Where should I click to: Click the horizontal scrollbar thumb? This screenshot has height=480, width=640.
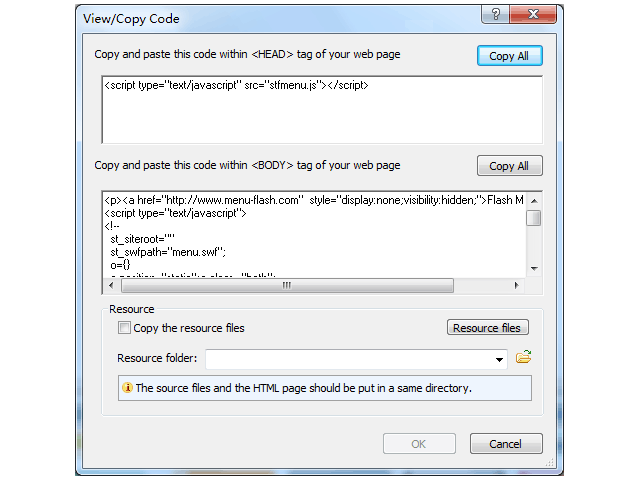[x=287, y=285]
